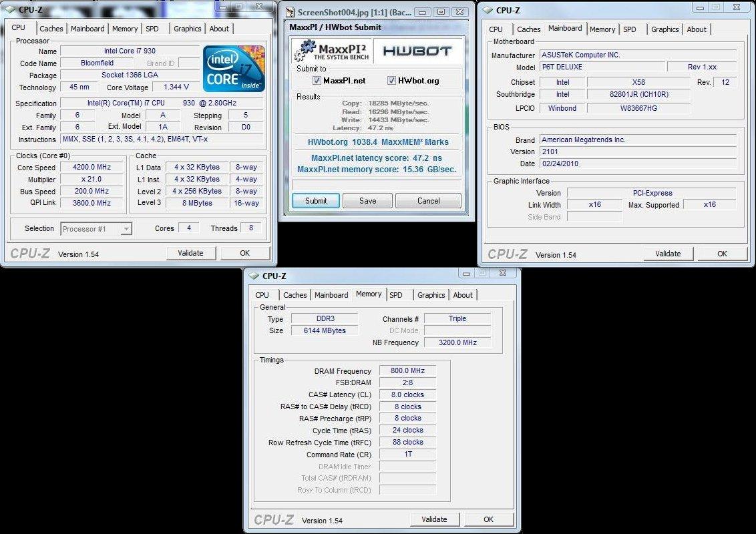
Task: Click the 3200.0 MHz NB Frequency value
Action: tap(457, 342)
